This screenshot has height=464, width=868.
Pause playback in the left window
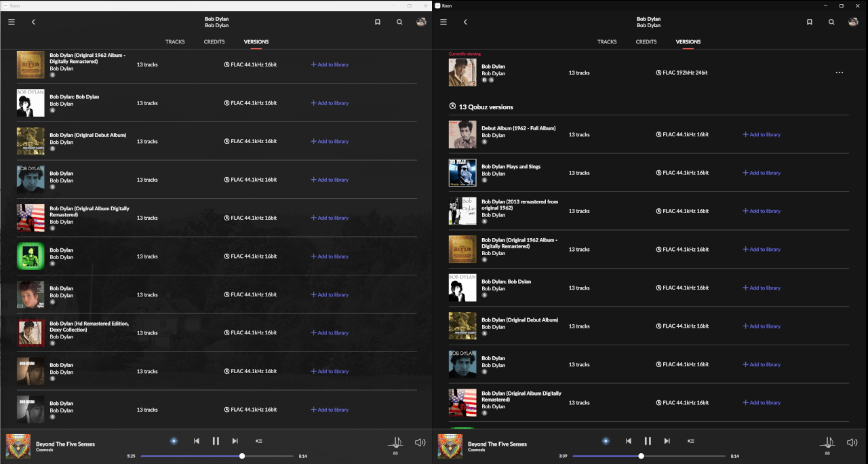[x=216, y=441]
